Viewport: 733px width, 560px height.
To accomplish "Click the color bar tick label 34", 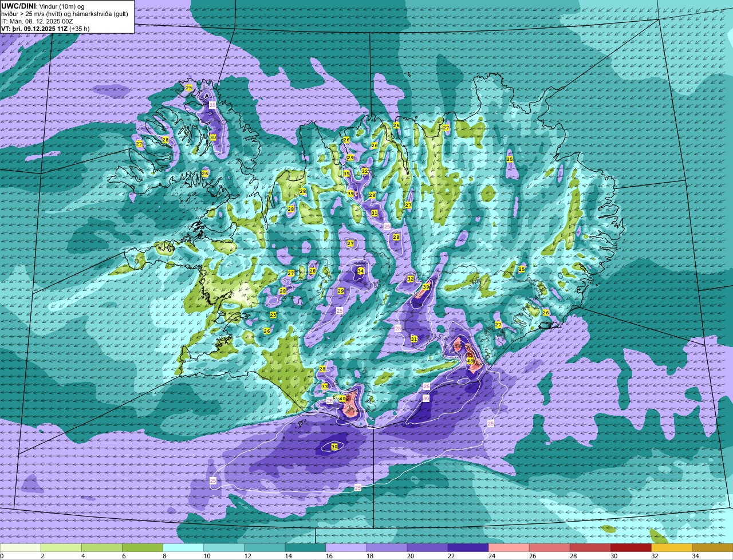I will point(695,556).
